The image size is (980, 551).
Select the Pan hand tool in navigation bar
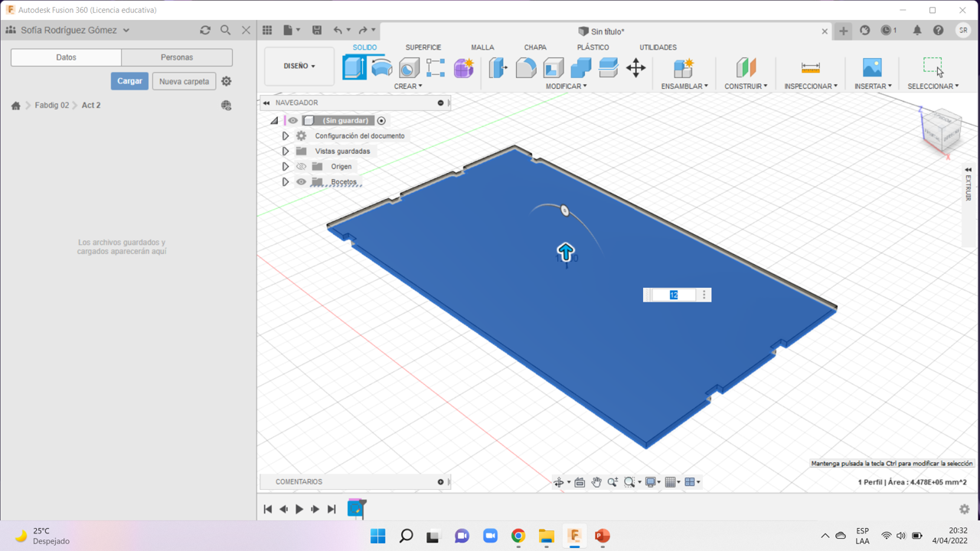coord(596,481)
